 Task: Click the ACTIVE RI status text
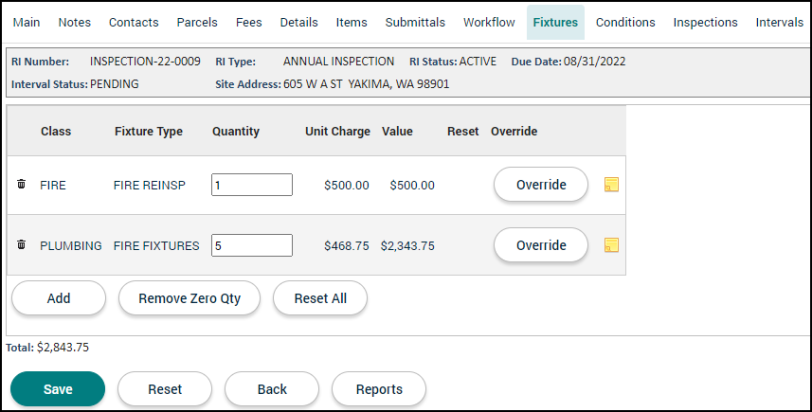click(x=477, y=61)
